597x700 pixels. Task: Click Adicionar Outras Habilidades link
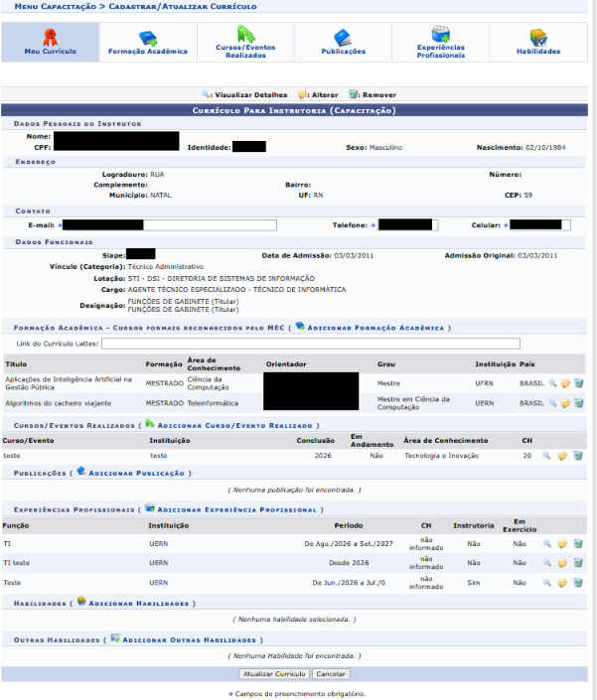(190, 640)
